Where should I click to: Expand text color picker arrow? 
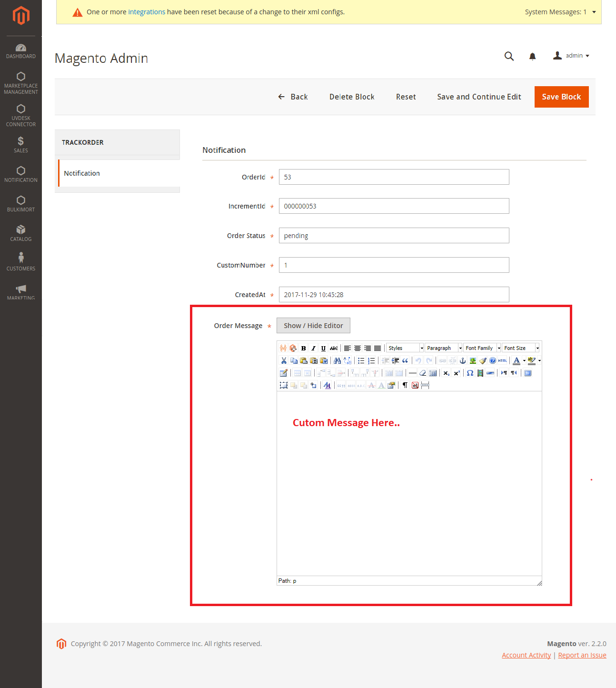click(524, 361)
